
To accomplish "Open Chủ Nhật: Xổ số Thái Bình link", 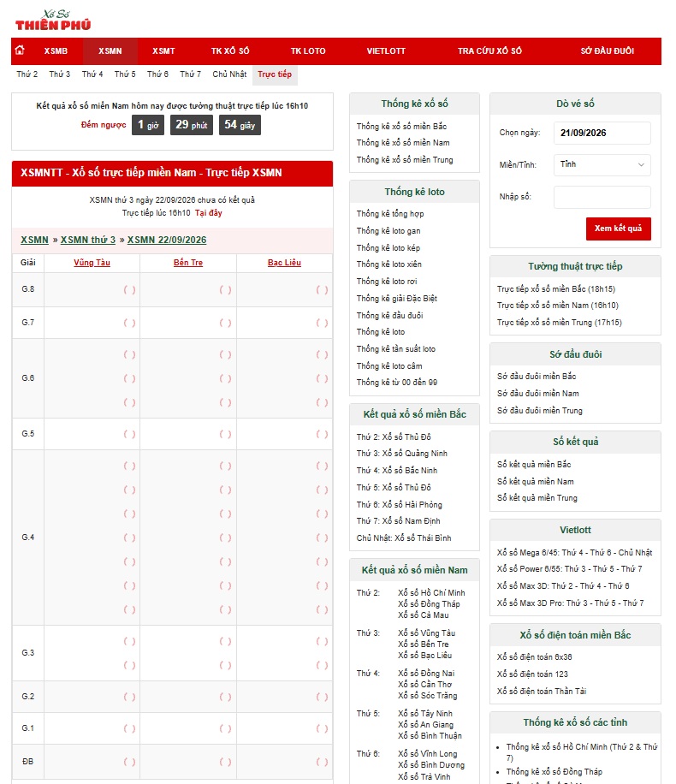I will pyautogui.click(x=404, y=538).
